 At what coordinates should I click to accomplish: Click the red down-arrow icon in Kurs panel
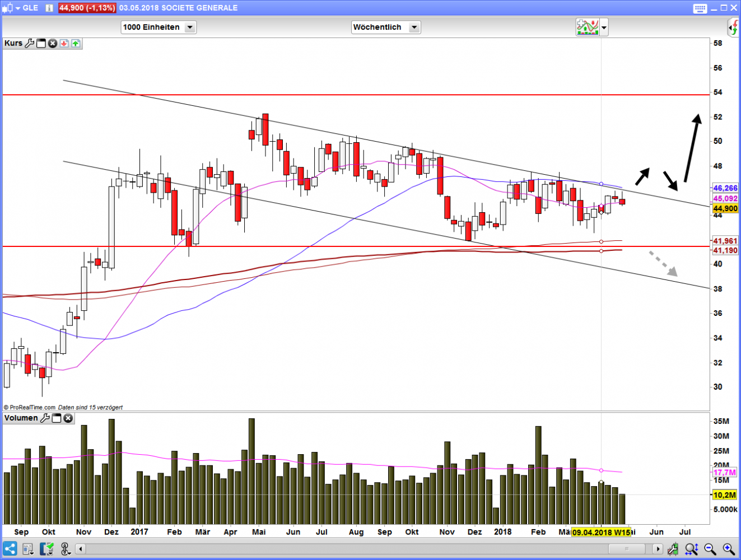click(64, 43)
